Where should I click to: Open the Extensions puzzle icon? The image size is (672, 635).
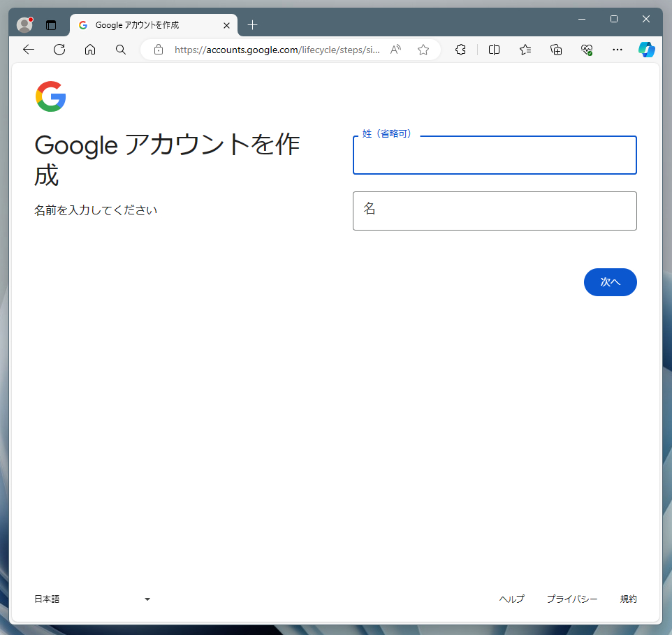(x=461, y=50)
